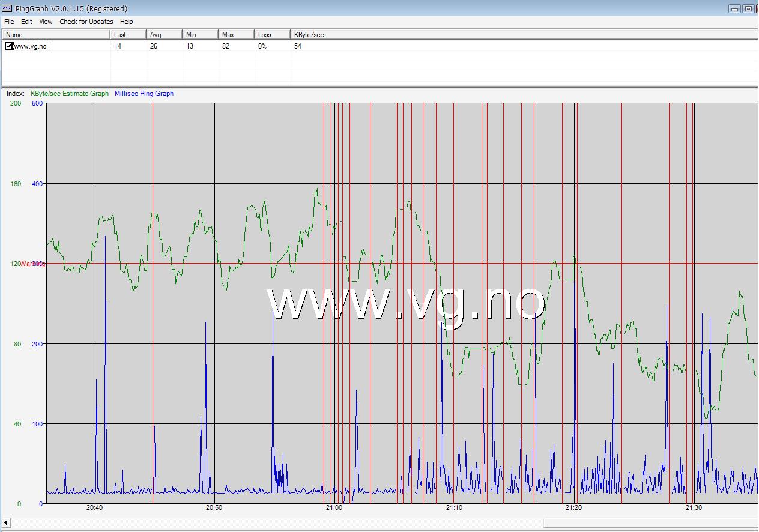Screen dimensions: 759x532
Task: Click the 20:40 time axis label
Action: pos(95,508)
